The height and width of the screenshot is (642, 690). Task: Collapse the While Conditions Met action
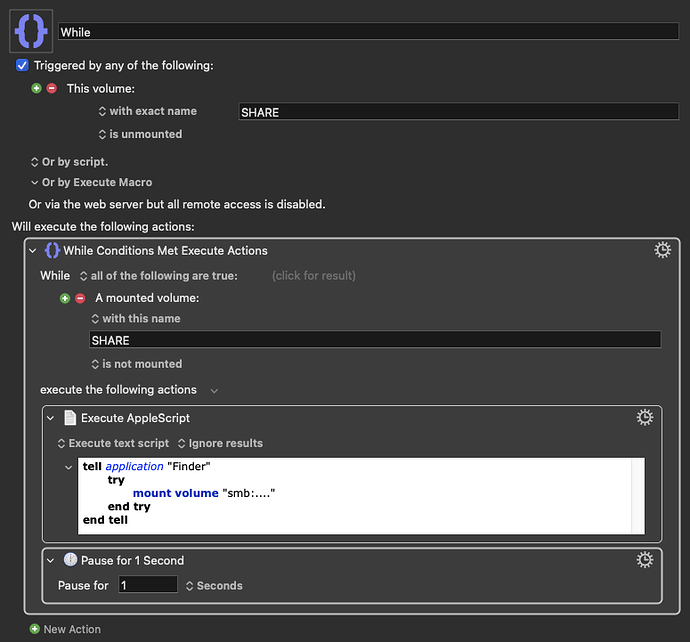tap(33, 251)
